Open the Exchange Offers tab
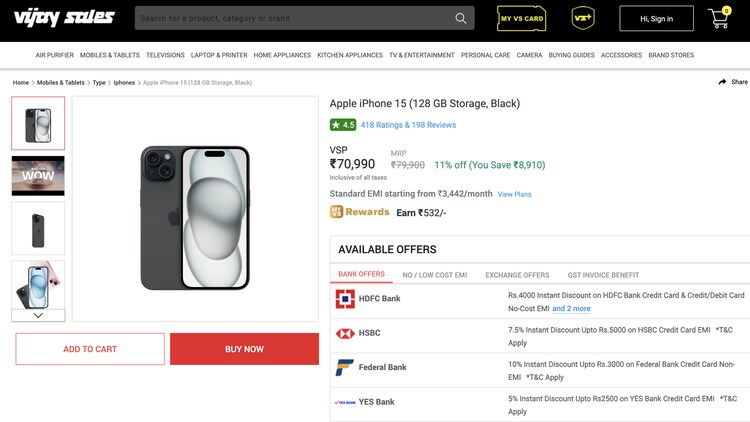This screenshot has width=750, height=422. click(517, 275)
